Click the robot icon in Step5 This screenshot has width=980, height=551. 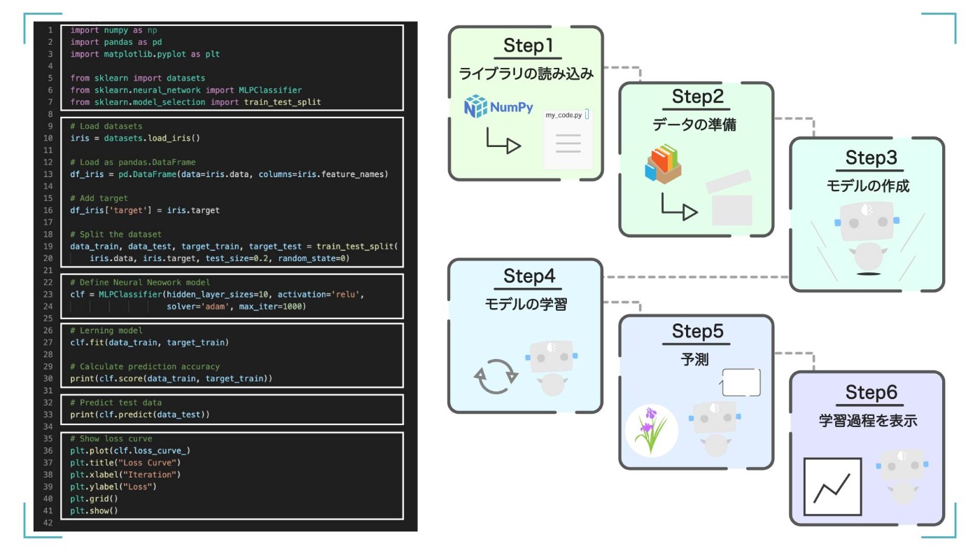[x=714, y=430]
